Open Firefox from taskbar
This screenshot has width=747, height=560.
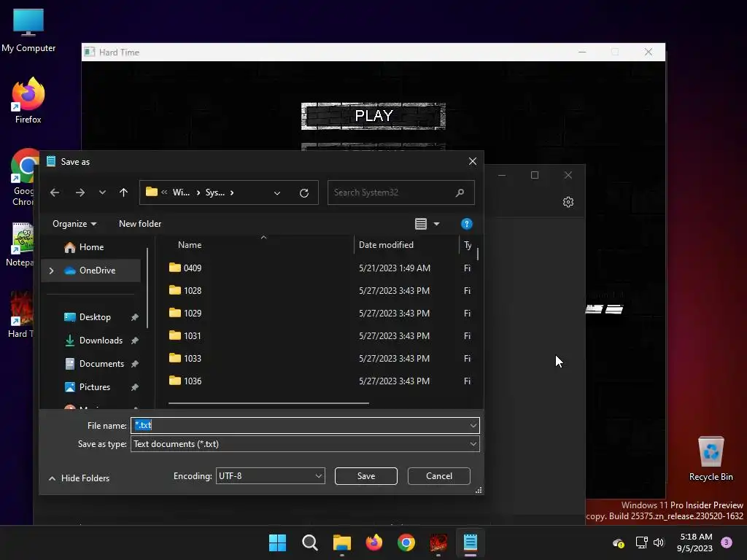(374, 542)
